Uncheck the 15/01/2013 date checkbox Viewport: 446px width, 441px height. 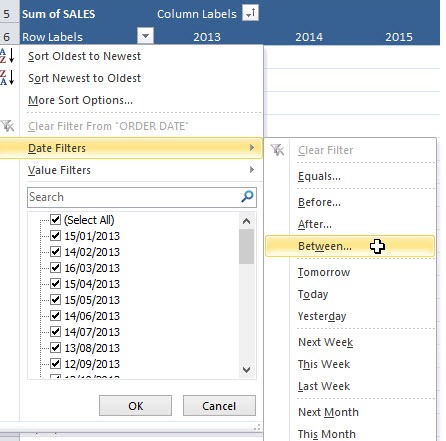coord(55,235)
